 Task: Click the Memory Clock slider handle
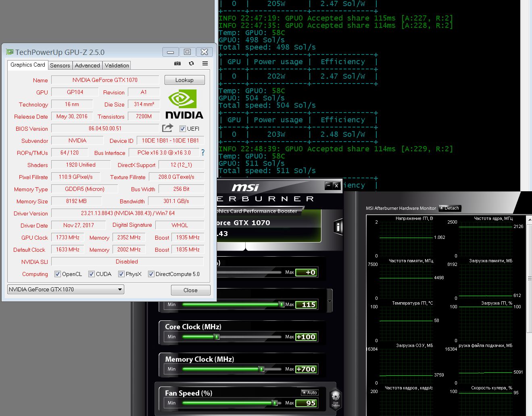(261, 369)
